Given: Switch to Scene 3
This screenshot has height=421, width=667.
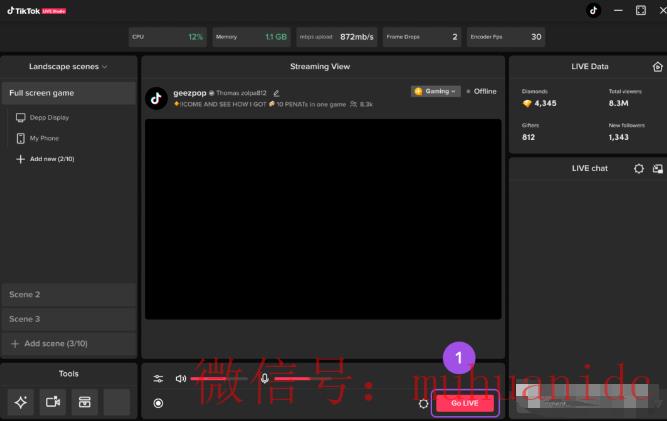Looking at the screenshot, I should tap(68, 319).
